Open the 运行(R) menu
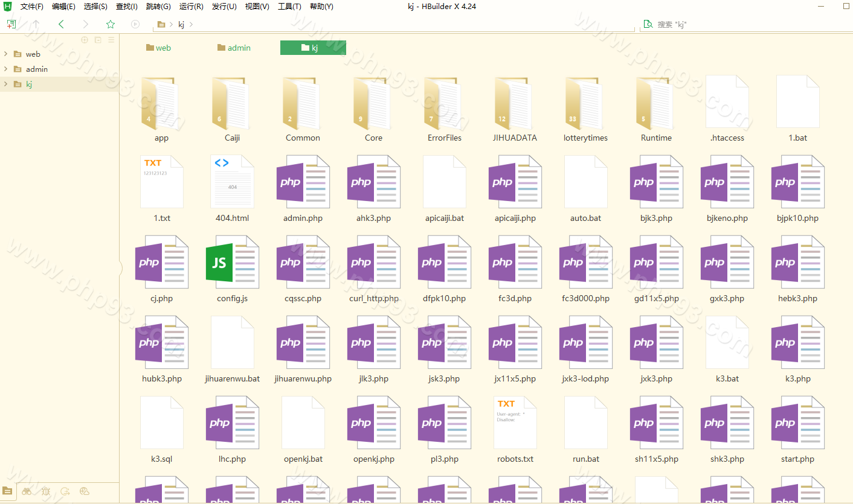The height and width of the screenshot is (504, 853). click(x=191, y=7)
